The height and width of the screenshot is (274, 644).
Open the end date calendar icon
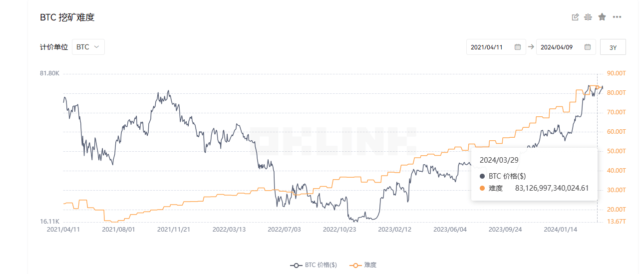[588, 47]
